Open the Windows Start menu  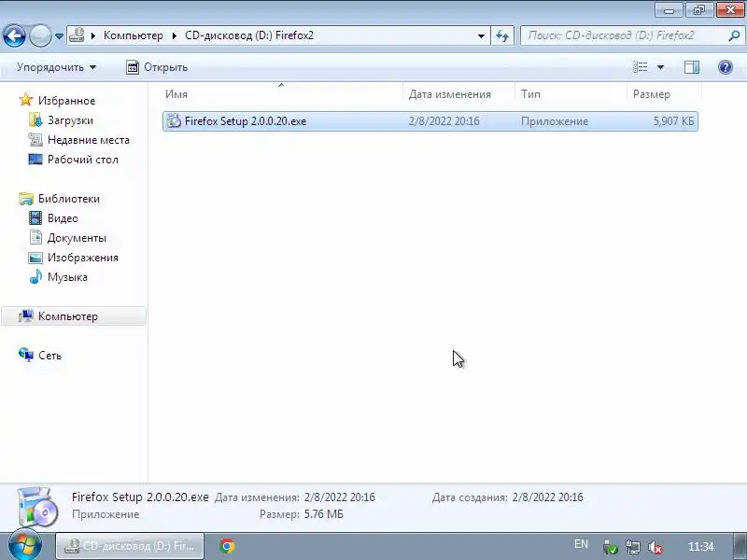[x=25, y=546]
